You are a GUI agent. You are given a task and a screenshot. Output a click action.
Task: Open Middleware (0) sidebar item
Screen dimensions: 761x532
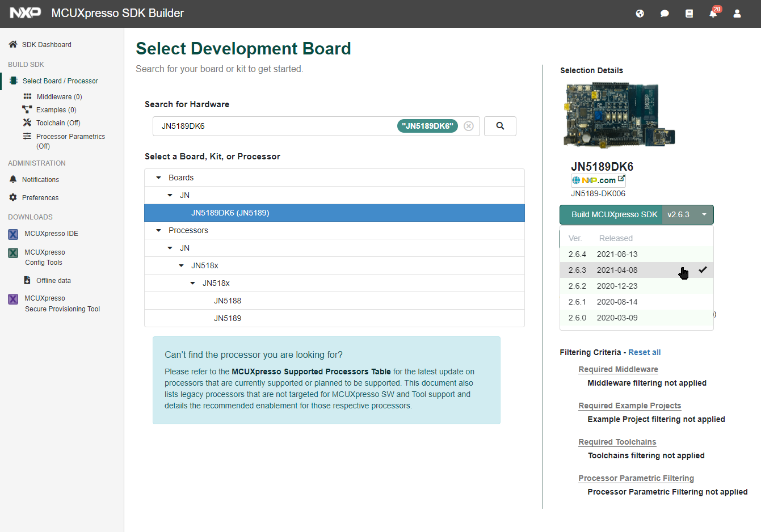pyautogui.click(x=59, y=97)
